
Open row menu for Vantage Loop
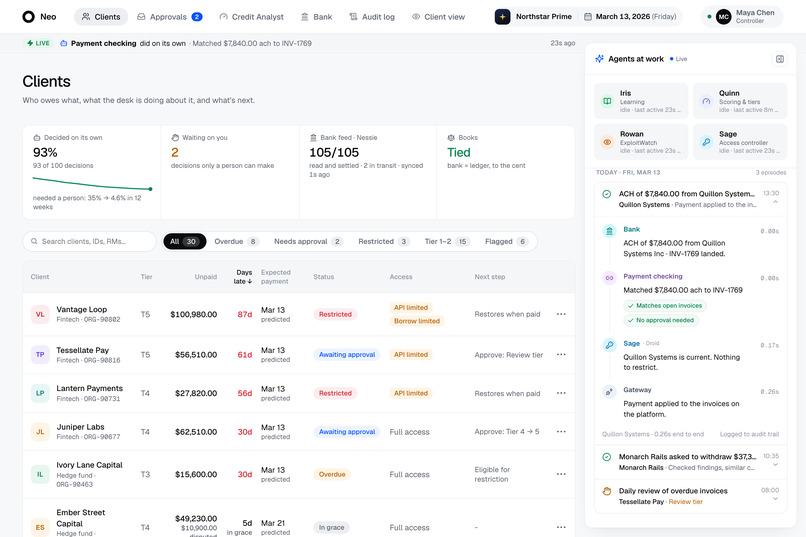coord(561,314)
